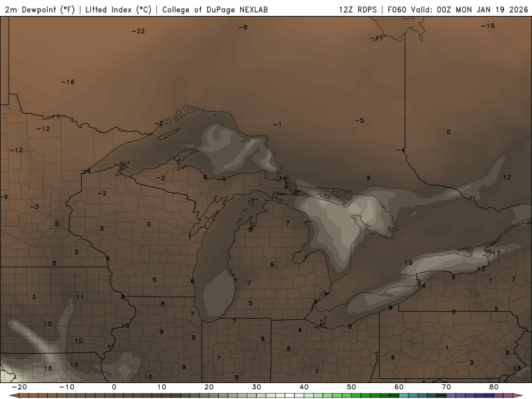Click the -1 value north of Lake Superior
The image size is (532, 399).
coord(277,124)
